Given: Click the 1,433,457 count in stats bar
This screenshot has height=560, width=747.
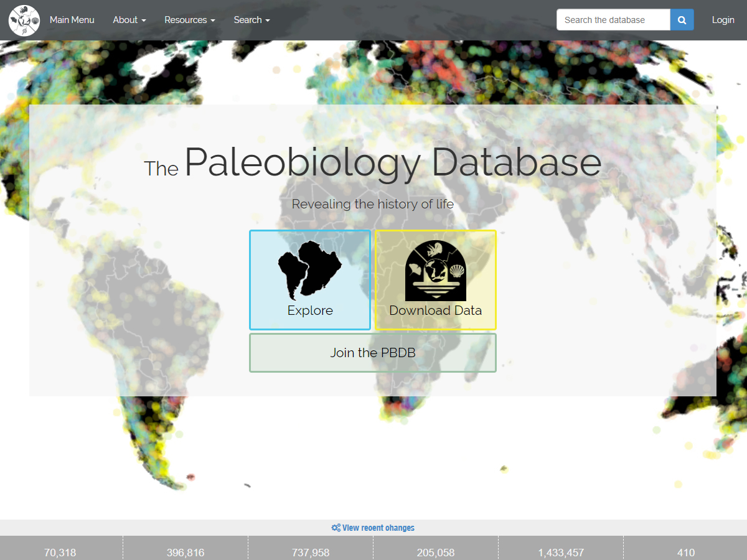Looking at the screenshot, I should coord(561,552).
